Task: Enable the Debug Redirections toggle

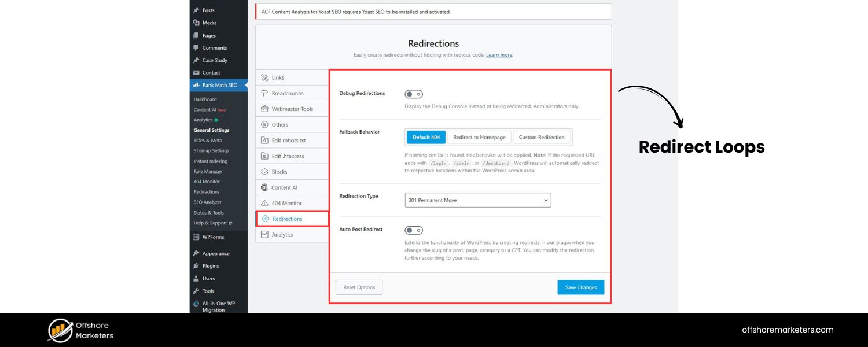Action: (x=414, y=94)
